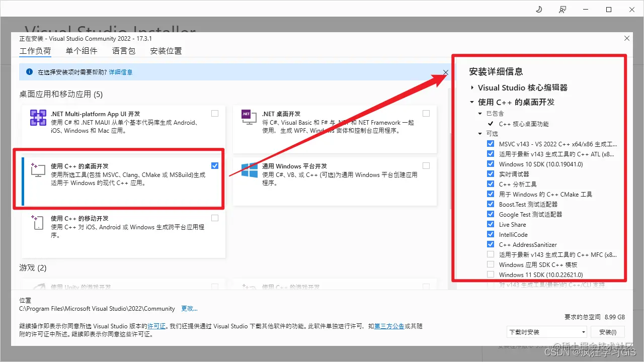Click the 游戏 (2) category heading
The height and width of the screenshot is (362, 644).
pyautogui.click(x=33, y=267)
